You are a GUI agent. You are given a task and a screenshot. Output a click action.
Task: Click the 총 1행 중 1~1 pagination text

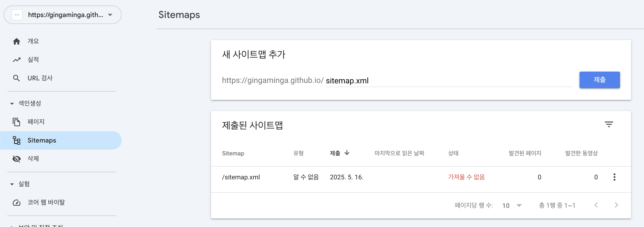(x=557, y=206)
